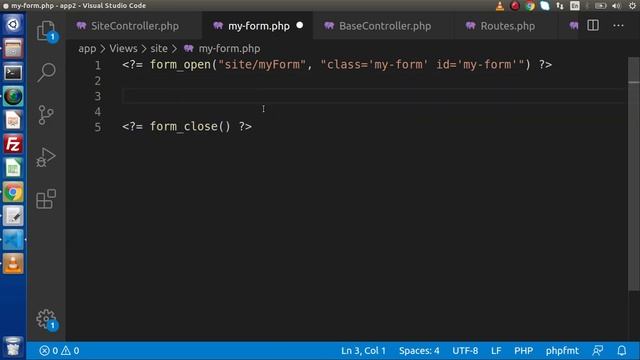This screenshot has height=360, width=640.
Task: Click the 'Views' breadcrumb segment
Action: (x=123, y=49)
